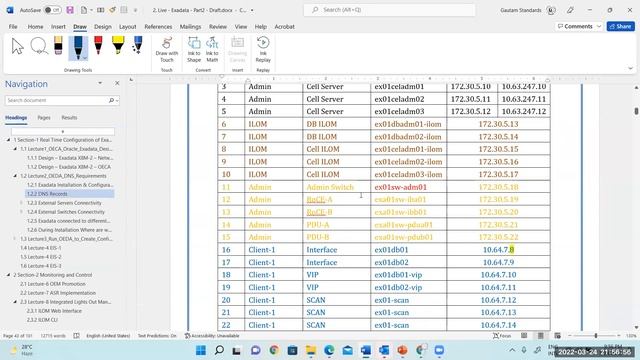This screenshot has width=640, height=360.
Task: Toggle Draw with Touch
Action: pyautogui.click(x=167, y=49)
